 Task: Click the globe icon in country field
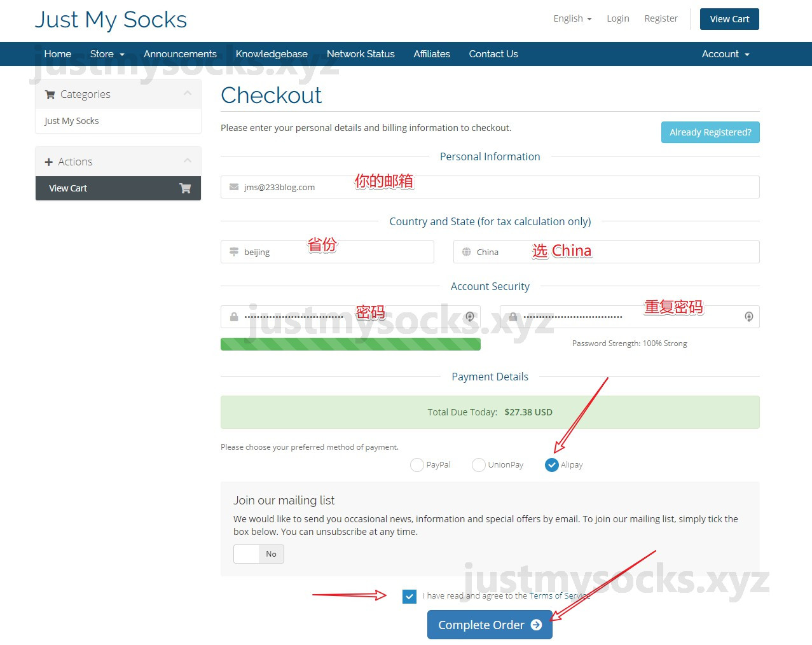tap(467, 252)
